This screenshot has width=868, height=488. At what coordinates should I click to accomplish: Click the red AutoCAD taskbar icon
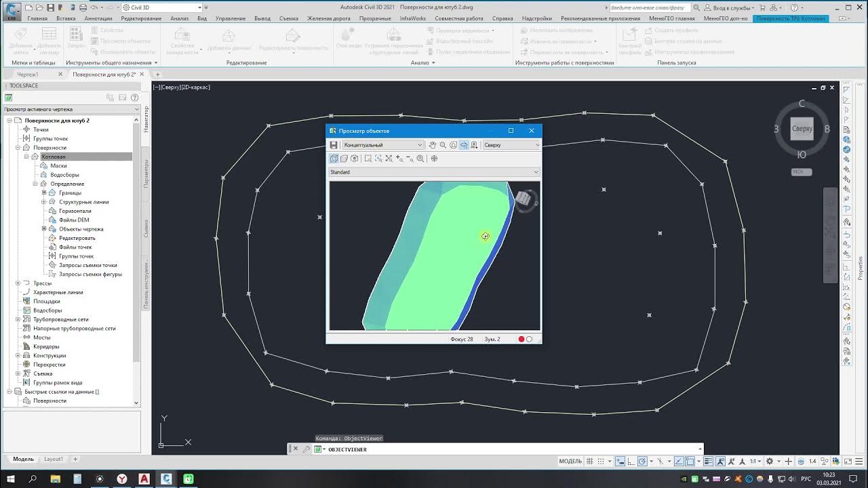[144, 479]
